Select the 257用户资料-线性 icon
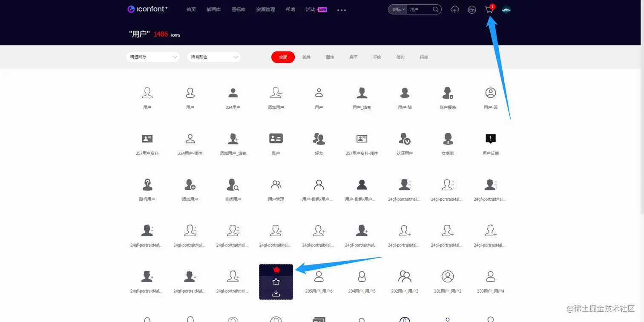Viewport: 644px width, 322px height. (362, 139)
